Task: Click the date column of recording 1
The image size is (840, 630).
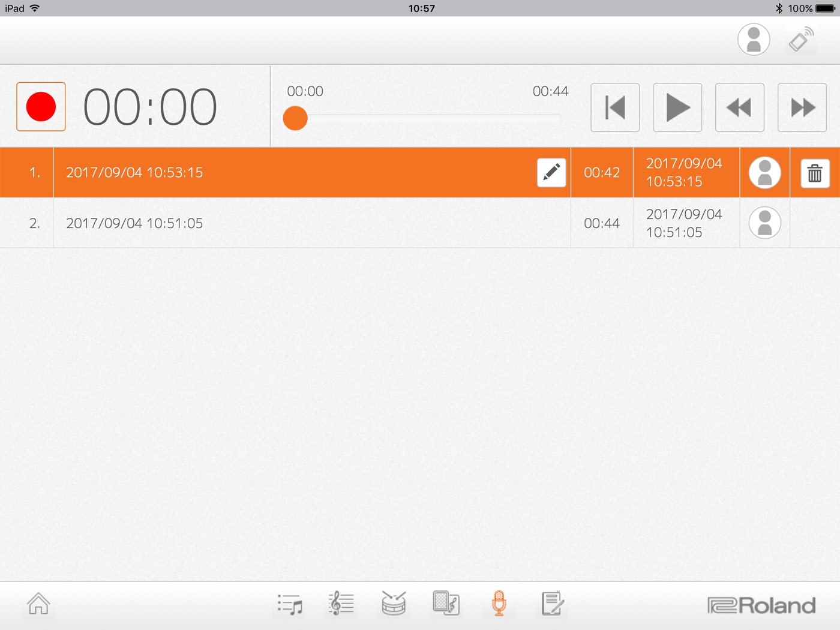Action: click(x=686, y=173)
